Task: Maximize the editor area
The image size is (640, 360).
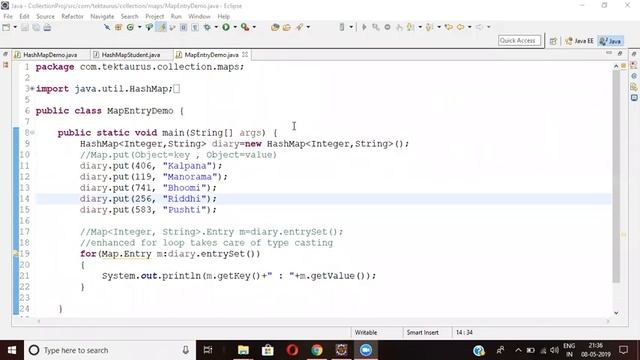Action: (620, 53)
